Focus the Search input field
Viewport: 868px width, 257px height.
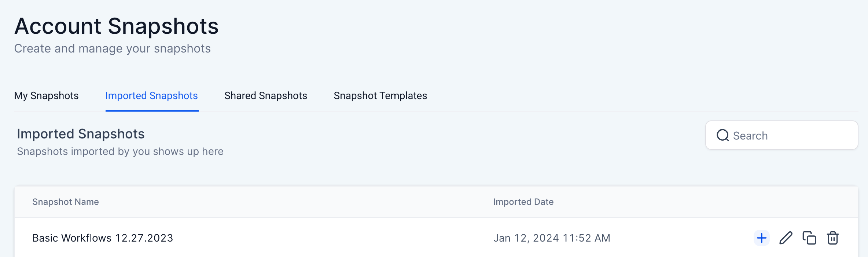tap(788, 135)
